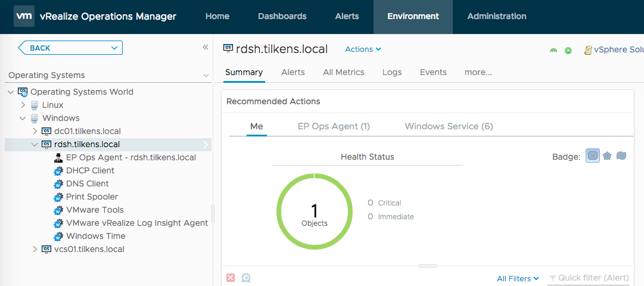Image resolution: width=644 pixels, height=286 pixels.
Task: Click the VMware vm logo icon
Action: (x=24, y=17)
